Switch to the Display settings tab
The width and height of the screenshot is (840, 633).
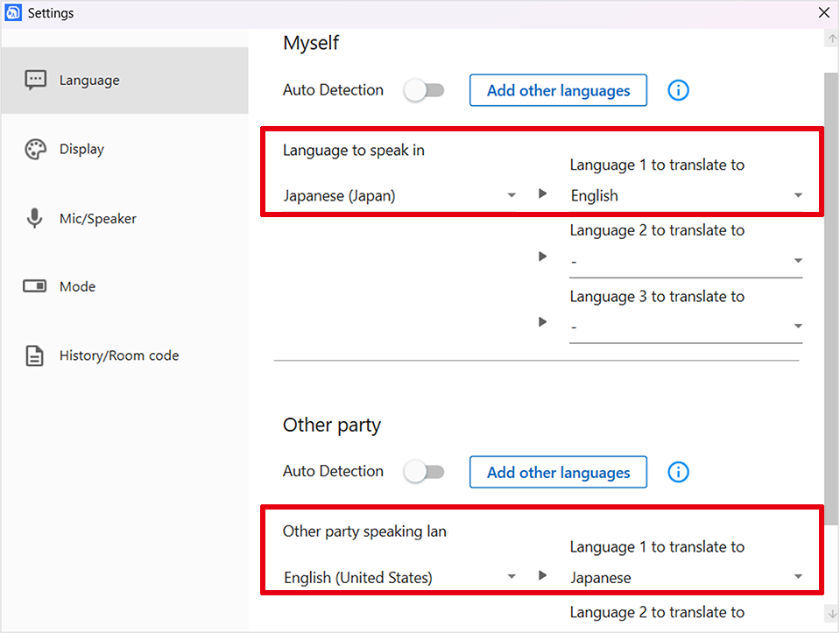click(x=125, y=150)
